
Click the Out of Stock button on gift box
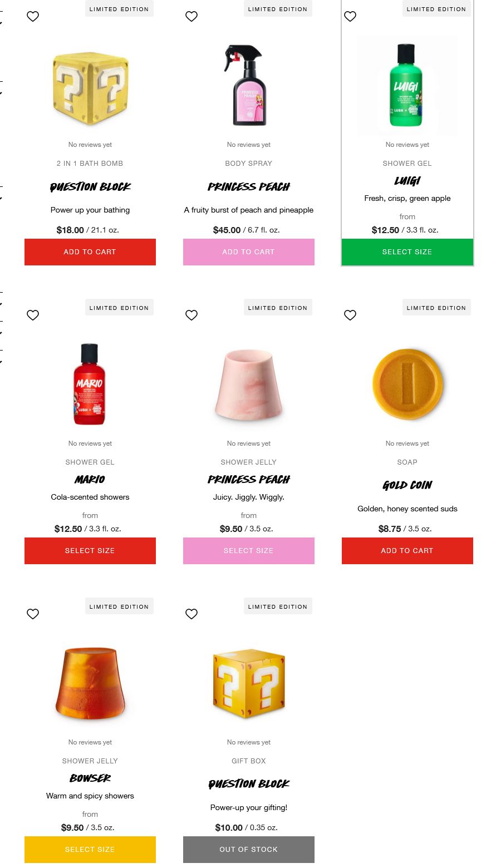pyautogui.click(x=249, y=850)
